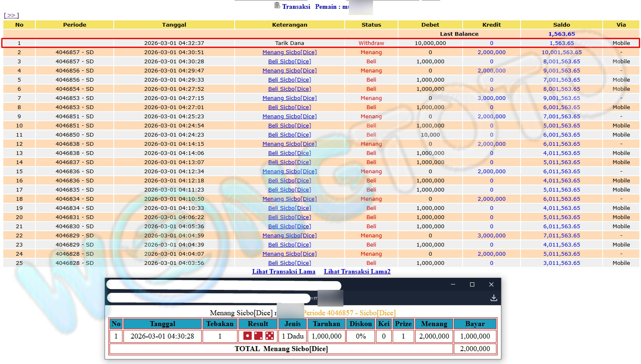Open Beli Sicbo[Dice] link in row 3
Viewport: 641px width, 364px height.
point(289,61)
